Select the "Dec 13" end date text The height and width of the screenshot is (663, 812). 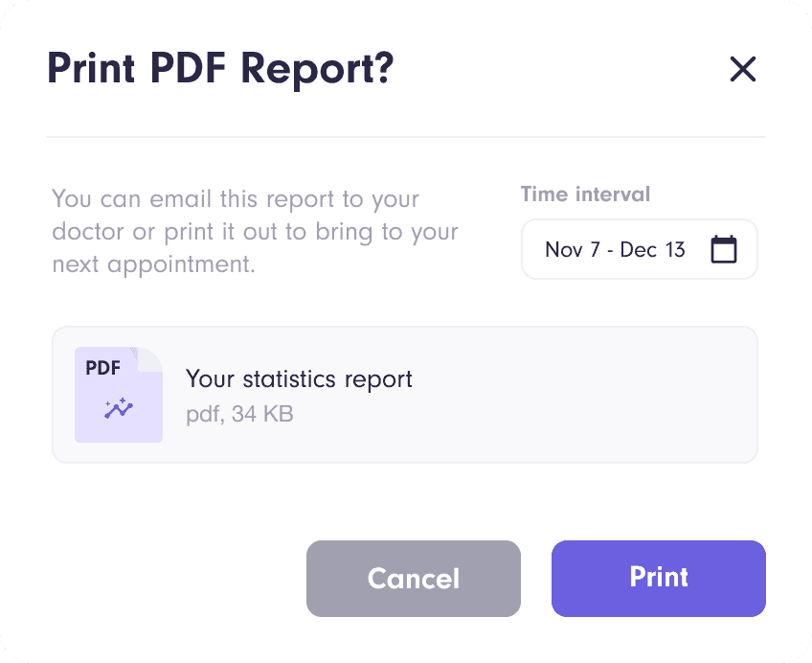(653, 250)
